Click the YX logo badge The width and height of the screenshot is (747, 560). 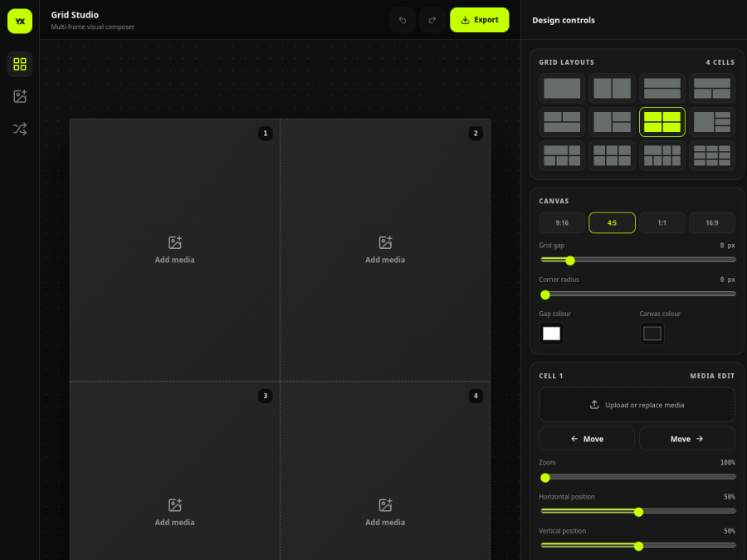20,21
